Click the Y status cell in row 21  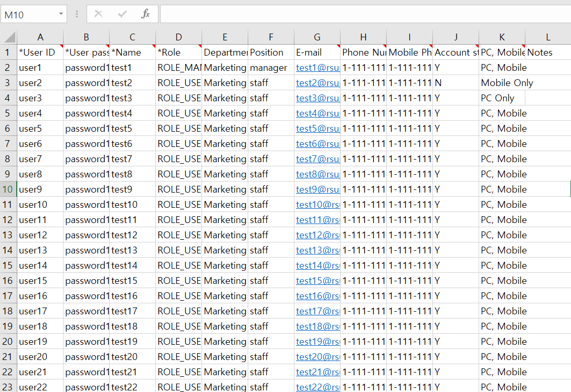[456, 357]
